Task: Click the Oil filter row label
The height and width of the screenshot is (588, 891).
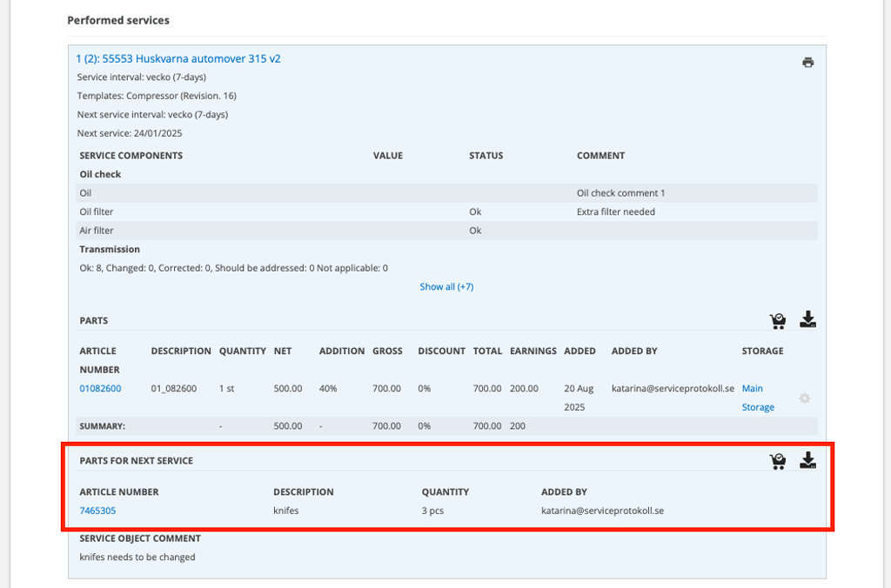Action: click(x=96, y=212)
